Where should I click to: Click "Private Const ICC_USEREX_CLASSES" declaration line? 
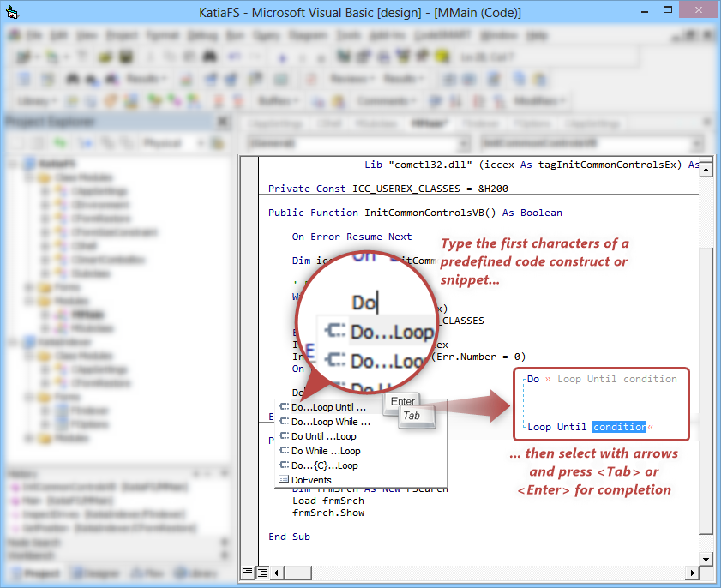tap(388, 189)
